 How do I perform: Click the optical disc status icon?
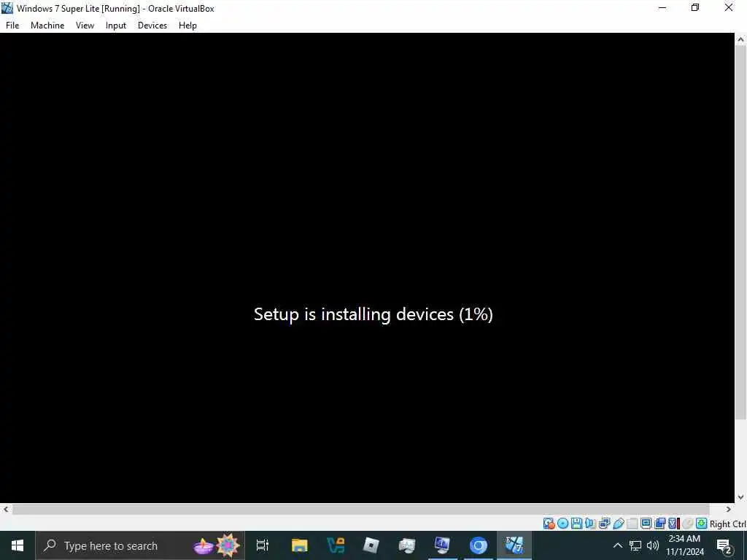(562, 524)
